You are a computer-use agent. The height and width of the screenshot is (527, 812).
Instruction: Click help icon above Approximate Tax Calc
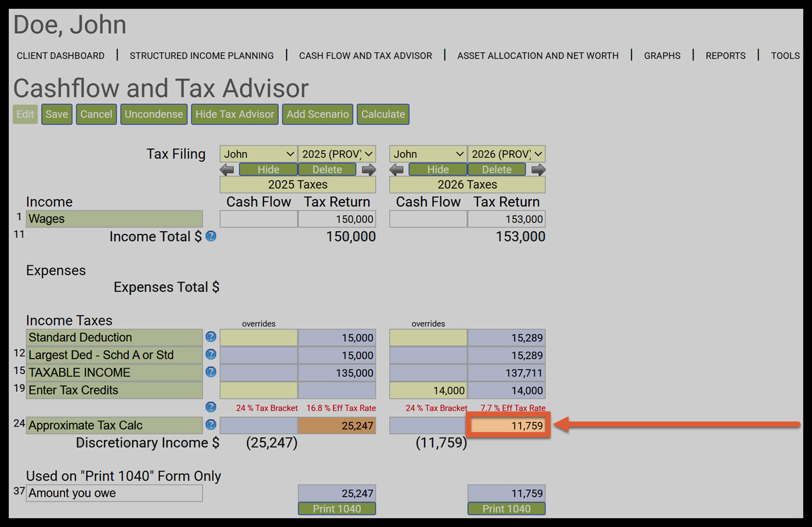(211, 407)
